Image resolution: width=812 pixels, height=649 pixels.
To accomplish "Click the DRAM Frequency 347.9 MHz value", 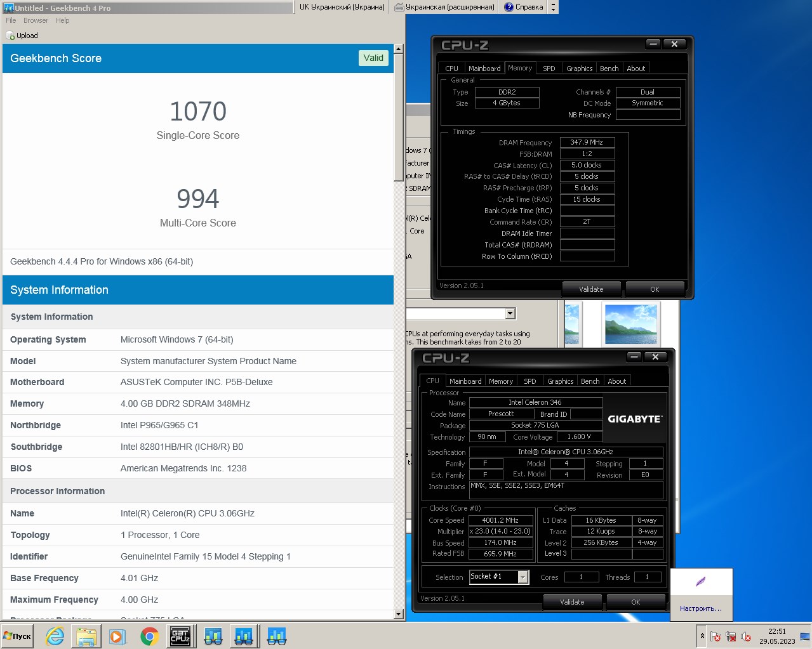I will (587, 142).
